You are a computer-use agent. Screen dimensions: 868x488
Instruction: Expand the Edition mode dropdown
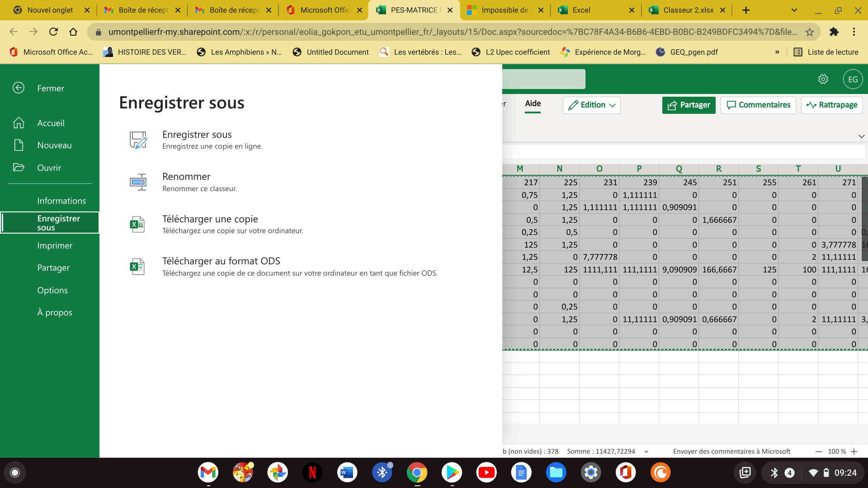(x=592, y=105)
